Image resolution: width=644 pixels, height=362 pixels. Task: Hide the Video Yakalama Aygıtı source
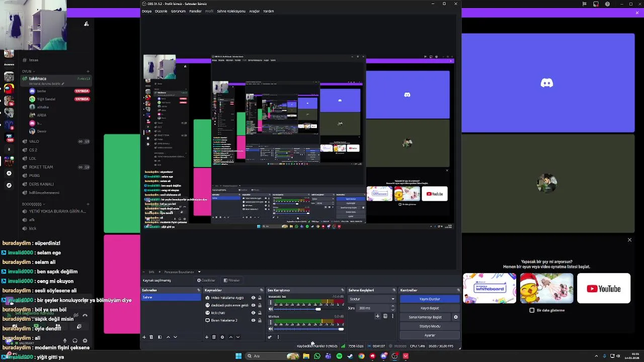(253, 298)
